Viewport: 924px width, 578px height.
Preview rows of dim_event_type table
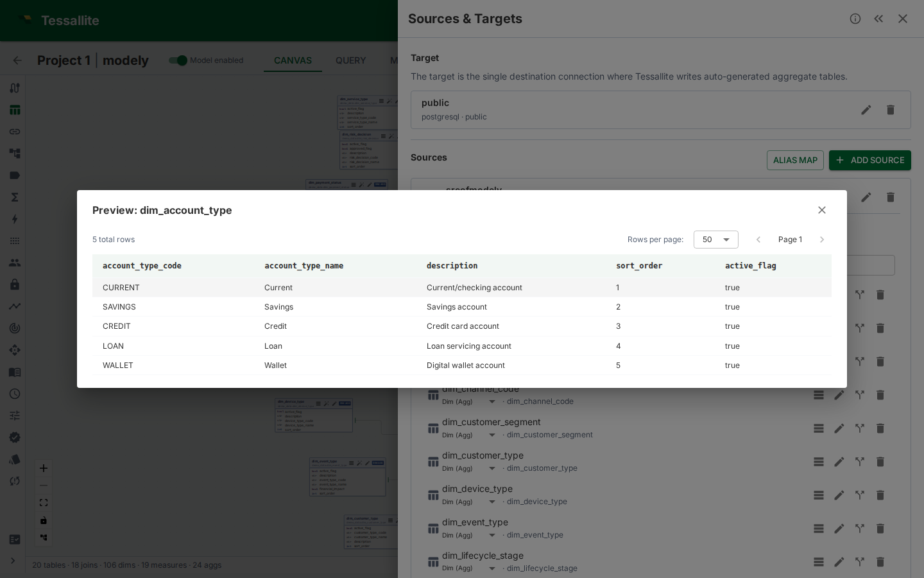819,529
